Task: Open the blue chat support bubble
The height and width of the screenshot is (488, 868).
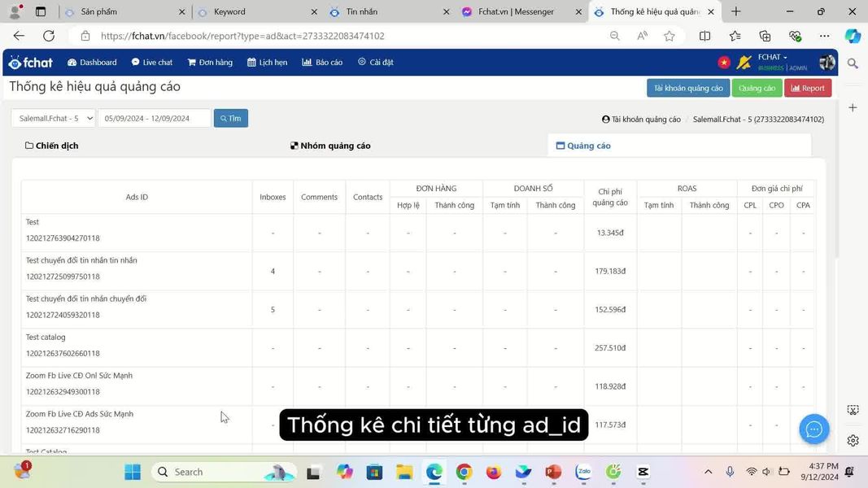Action: (813, 429)
